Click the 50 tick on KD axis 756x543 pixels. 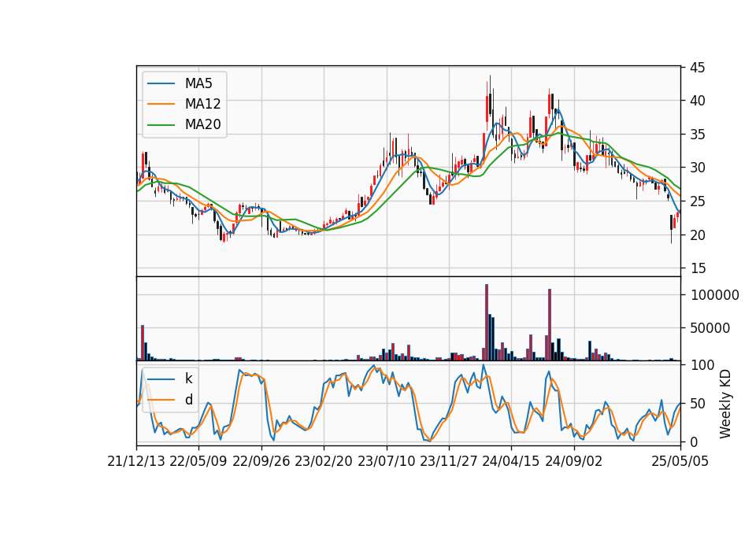point(698,403)
